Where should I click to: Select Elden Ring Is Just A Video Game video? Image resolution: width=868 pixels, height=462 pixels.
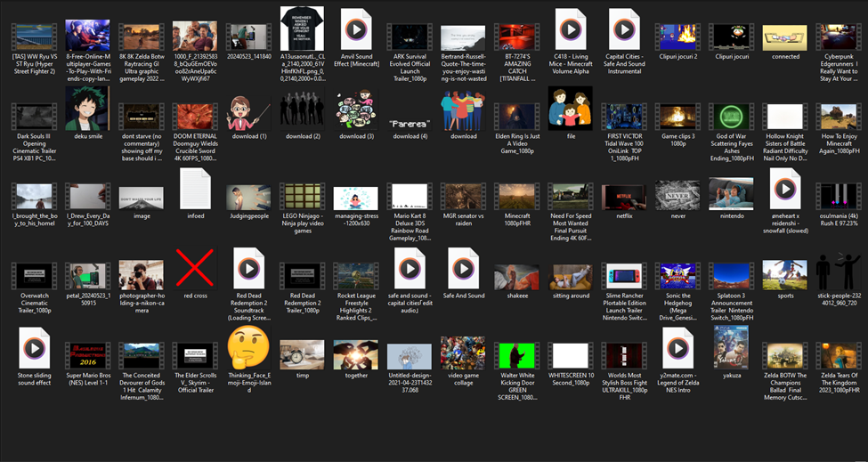pos(517,117)
